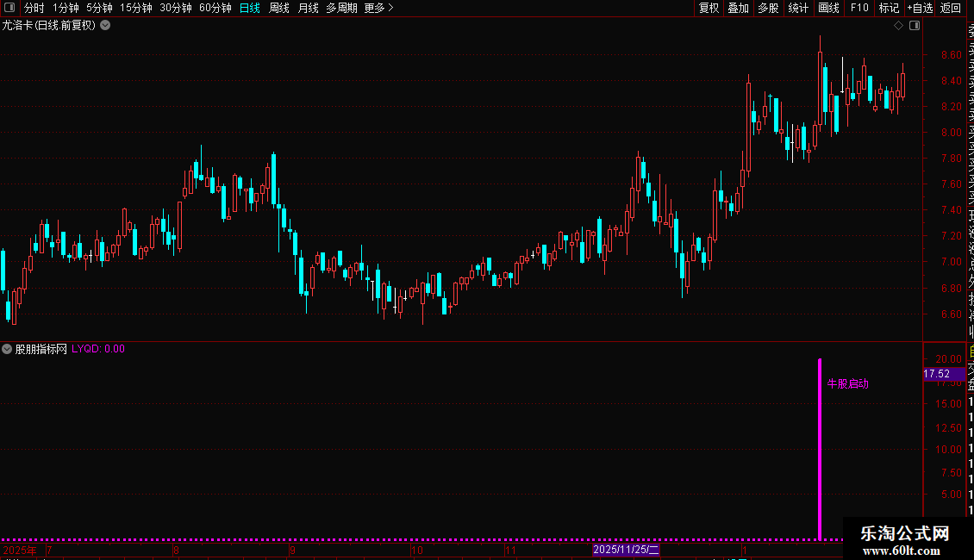Viewport: 974px width, 560px height.
Task: Click the 20.00 indicator axis label
Action: [948, 359]
